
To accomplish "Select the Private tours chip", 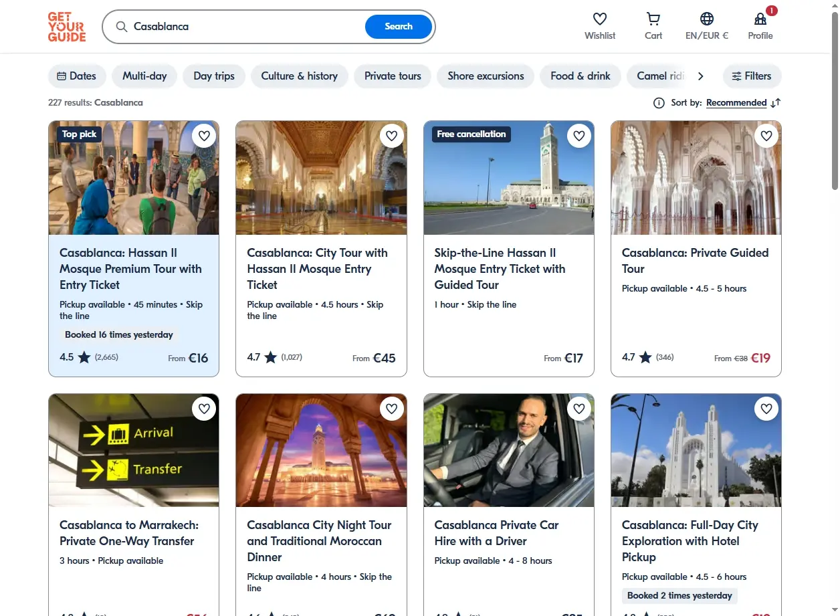I will 393,76.
